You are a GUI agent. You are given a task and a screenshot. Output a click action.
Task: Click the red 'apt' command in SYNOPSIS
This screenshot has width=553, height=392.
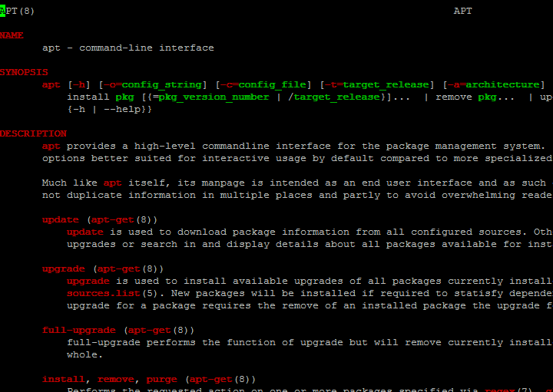click(51, 85)
